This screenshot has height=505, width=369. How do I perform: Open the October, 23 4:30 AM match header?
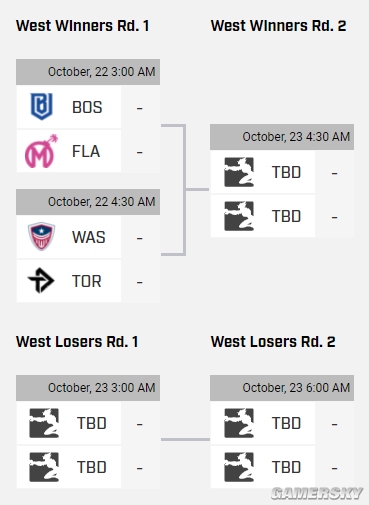tap(282, 137)
